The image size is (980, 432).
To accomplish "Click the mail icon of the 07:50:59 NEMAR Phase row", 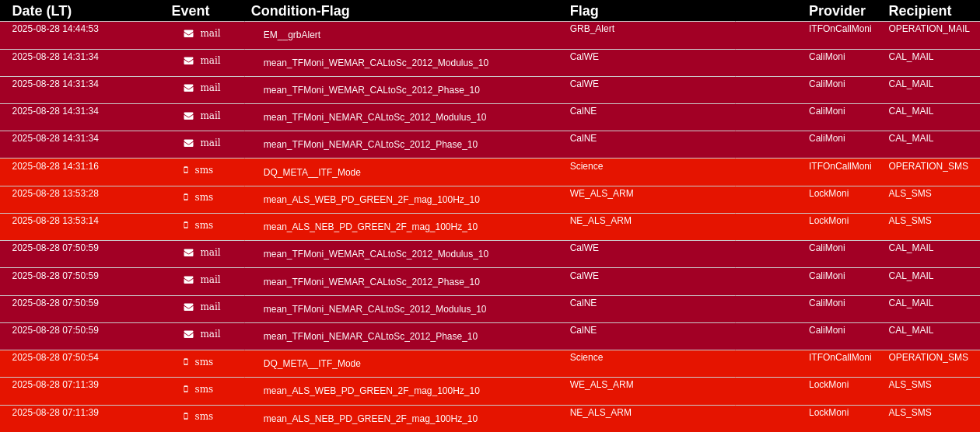I will (x=188, y=334).
